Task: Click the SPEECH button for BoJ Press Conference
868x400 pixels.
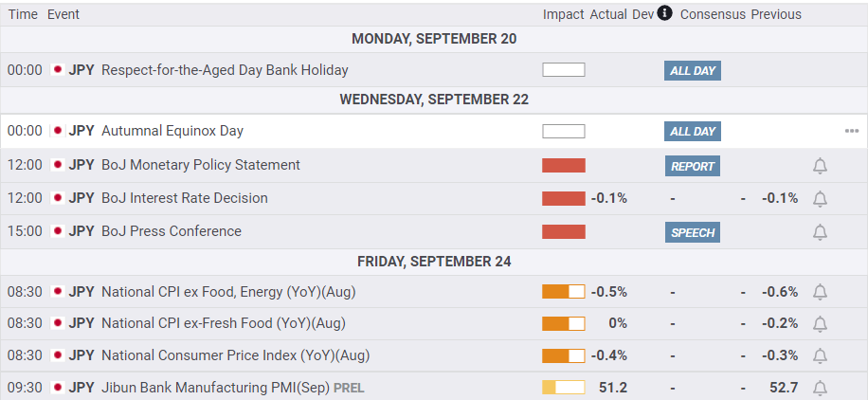Action: click(x=692, y=232)
